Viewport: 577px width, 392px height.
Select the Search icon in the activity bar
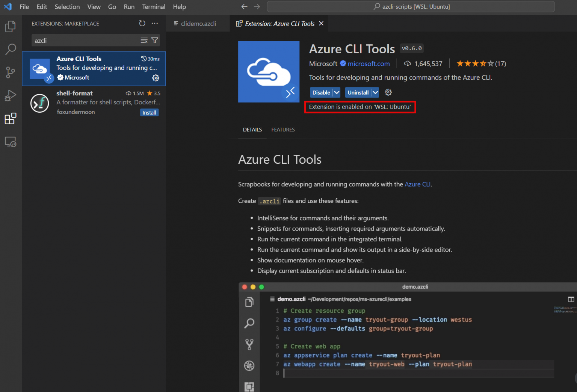click(x=11, y=49)
